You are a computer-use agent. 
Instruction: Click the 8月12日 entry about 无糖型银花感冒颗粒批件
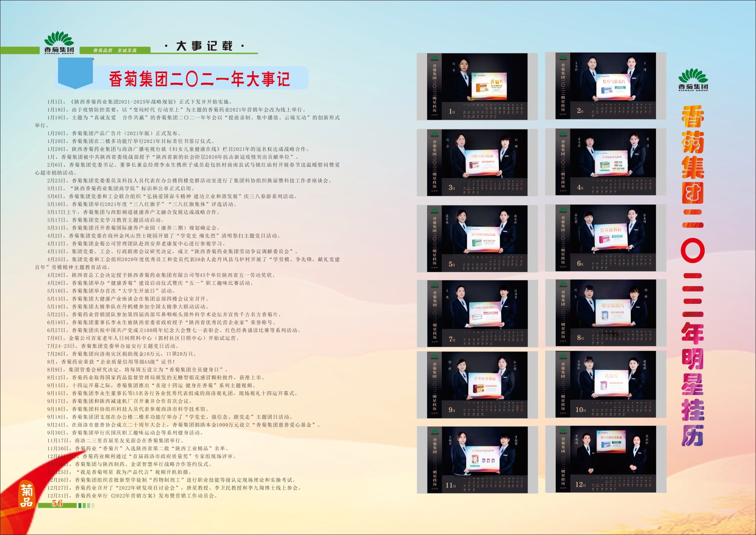(156, 378)
